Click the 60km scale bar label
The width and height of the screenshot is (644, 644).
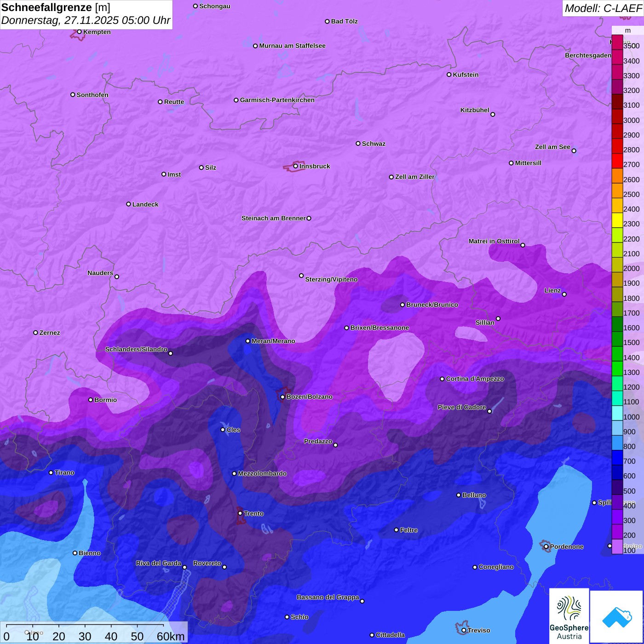(x=171, y=637)
